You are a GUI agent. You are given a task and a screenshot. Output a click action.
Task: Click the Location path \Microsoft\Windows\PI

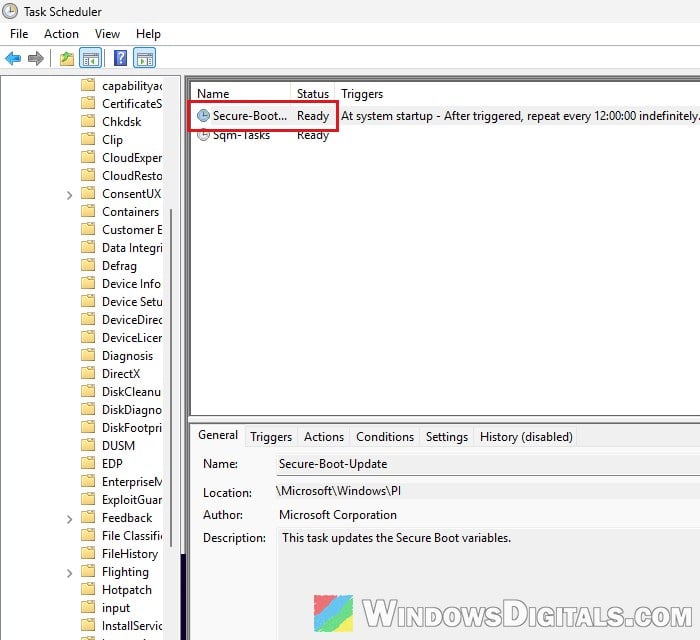click(338, 491)
